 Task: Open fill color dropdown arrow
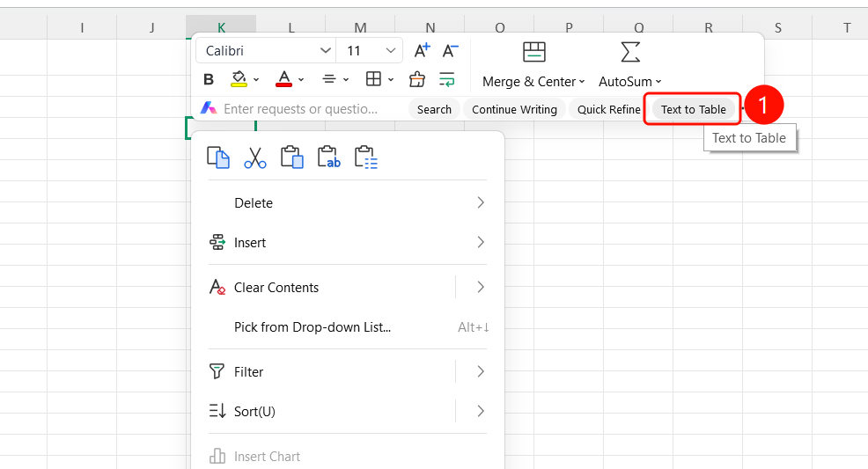(x=256, y=80)
